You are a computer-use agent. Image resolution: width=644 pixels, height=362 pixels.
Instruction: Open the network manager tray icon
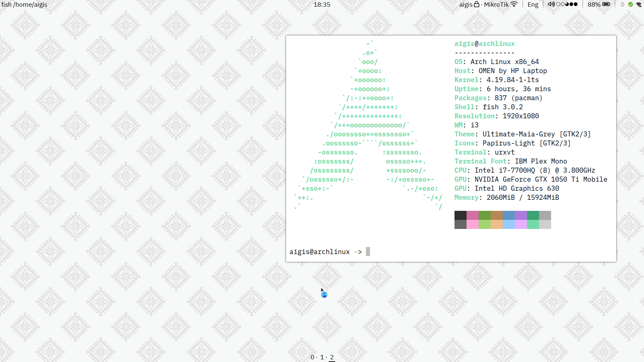pos(639,4)
